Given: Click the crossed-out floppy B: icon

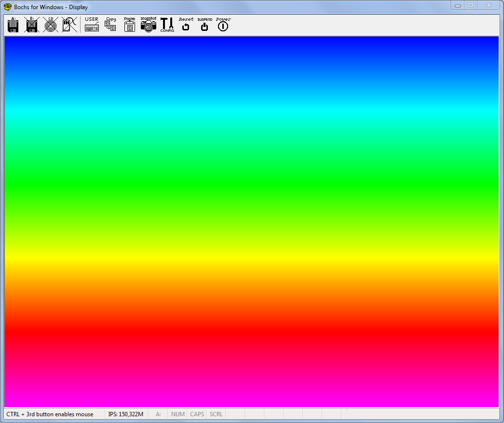Looking at the screenshot, I should [x=32, y=25].
